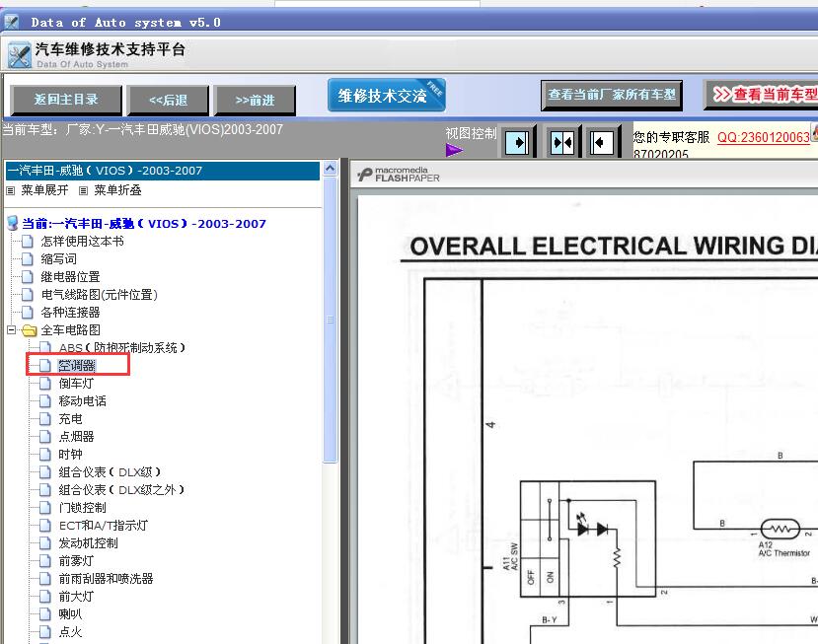The height and width of the screenshot is (644, 818).
Task: Click the computer icon beside 当前 root node
Action: tap(13, 224)
